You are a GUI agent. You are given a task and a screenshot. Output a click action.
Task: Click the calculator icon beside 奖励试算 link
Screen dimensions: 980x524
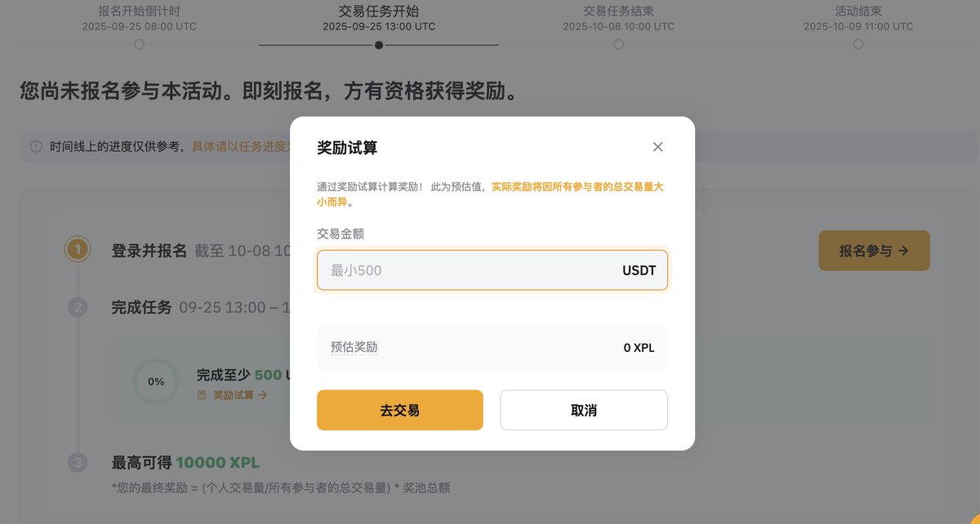tap(203, 395)
